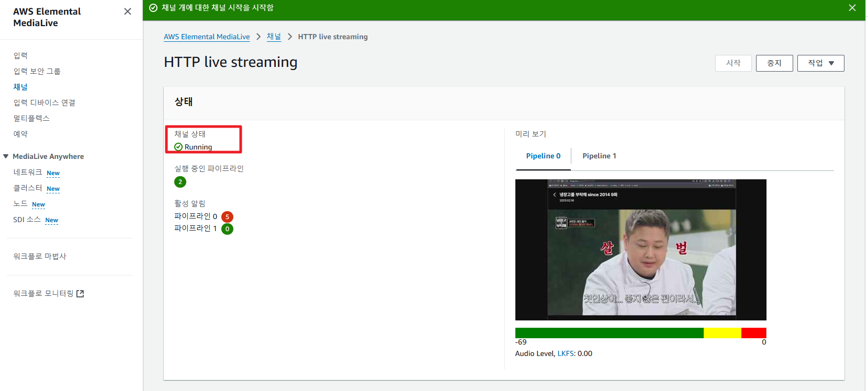Click the -69 audio meter value
Image resolution: width=868 pixels, height=391 pixels.
[x=521, y=342]
